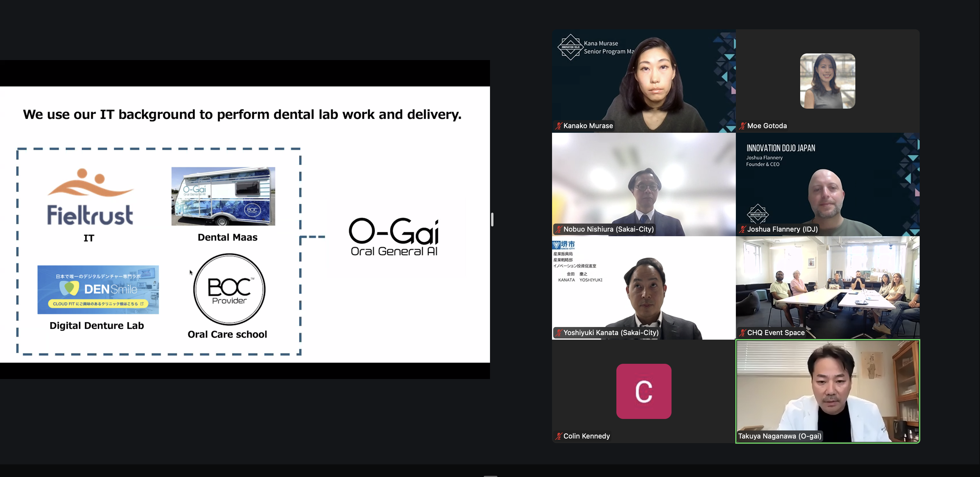The height and width of the screenshot is (477, 980).
Task: Click Colin Kennedy's pink 'C' avatar
Action: coord(643,391)
